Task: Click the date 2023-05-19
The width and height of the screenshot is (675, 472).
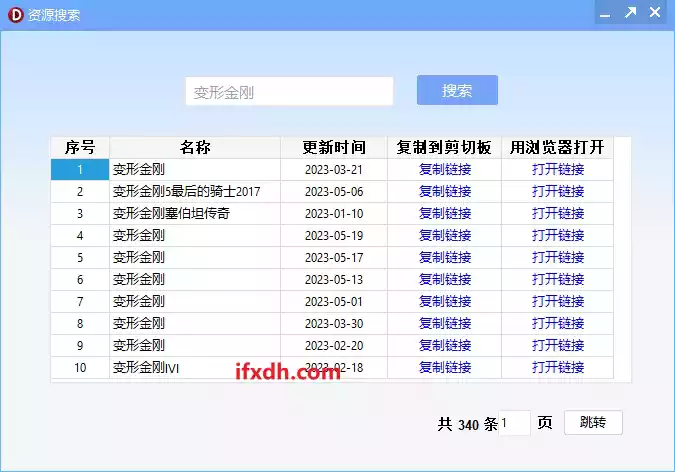Action: 334,236
